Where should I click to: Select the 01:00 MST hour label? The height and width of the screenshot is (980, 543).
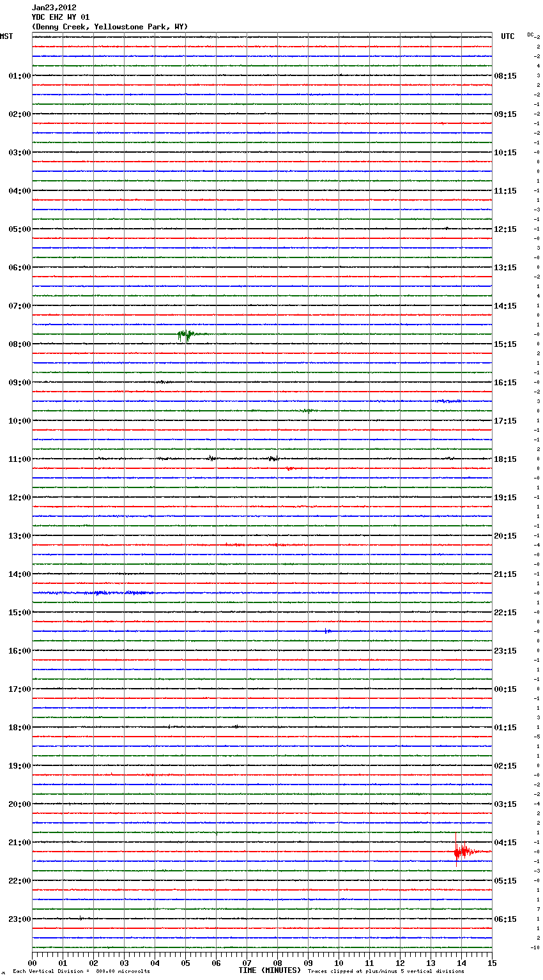(20, 76)
